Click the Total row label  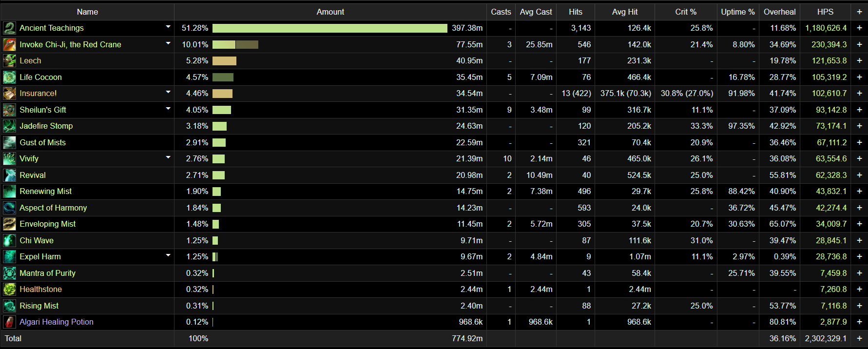click(x=13, y=338)
